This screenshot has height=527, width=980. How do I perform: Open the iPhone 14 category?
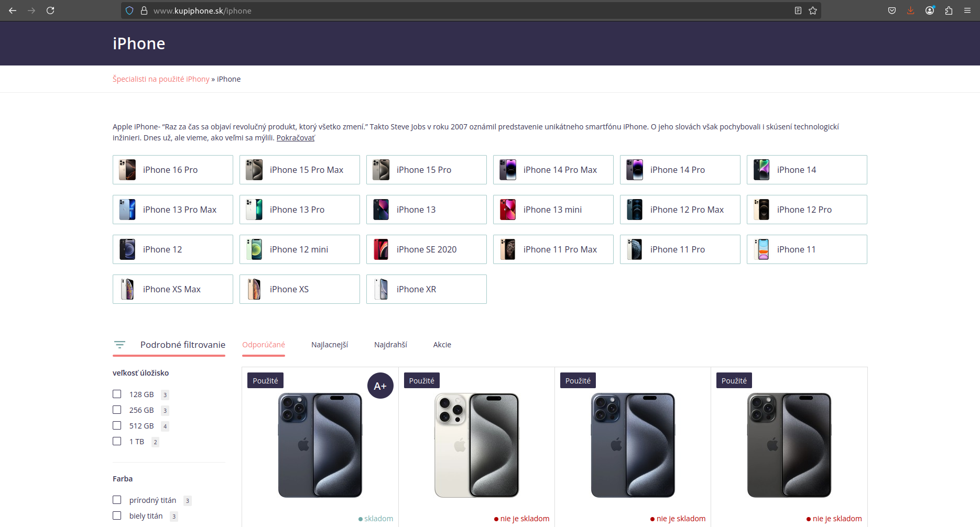click(x=807, y=170)
